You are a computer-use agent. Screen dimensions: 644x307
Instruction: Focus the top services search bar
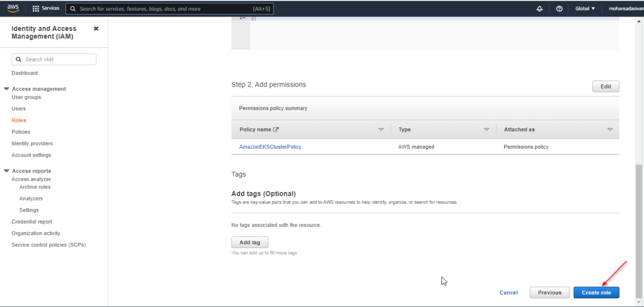click(170, 9)
